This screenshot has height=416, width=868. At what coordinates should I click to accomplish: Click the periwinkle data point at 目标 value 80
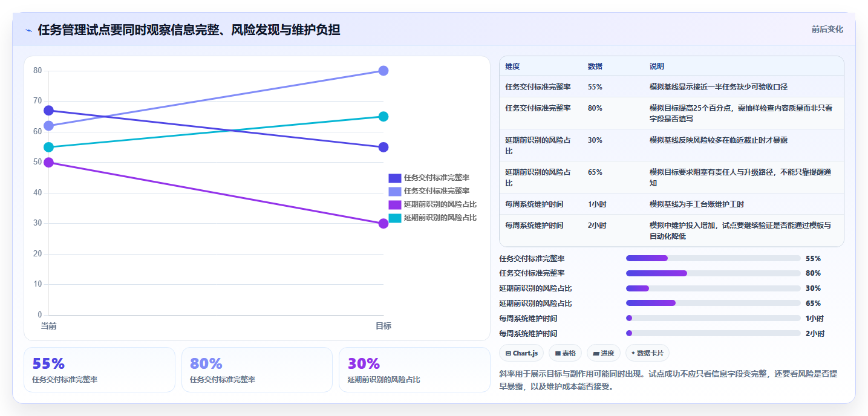pyautogui.click(x=383, y=71)
